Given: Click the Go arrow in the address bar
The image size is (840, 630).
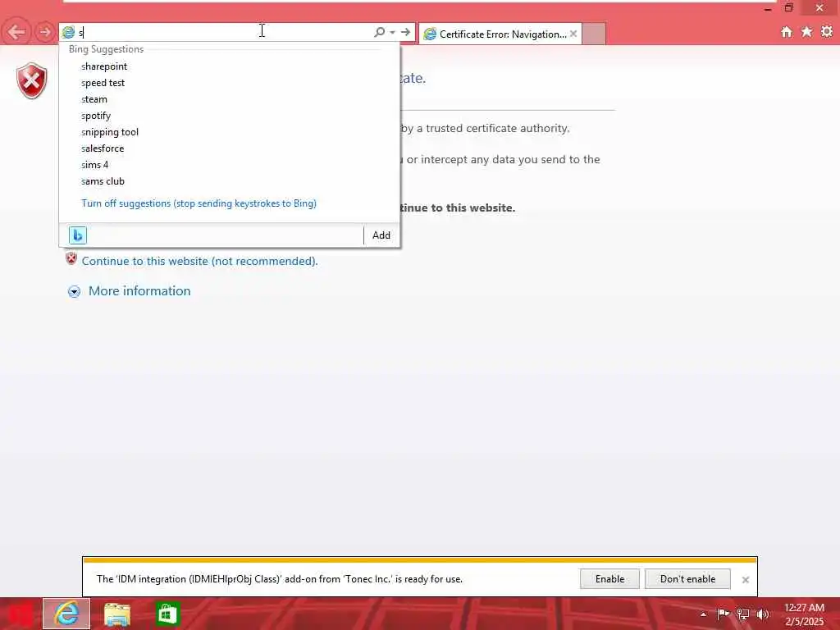Looking at the screenshot, I should (x=405, y=32).
